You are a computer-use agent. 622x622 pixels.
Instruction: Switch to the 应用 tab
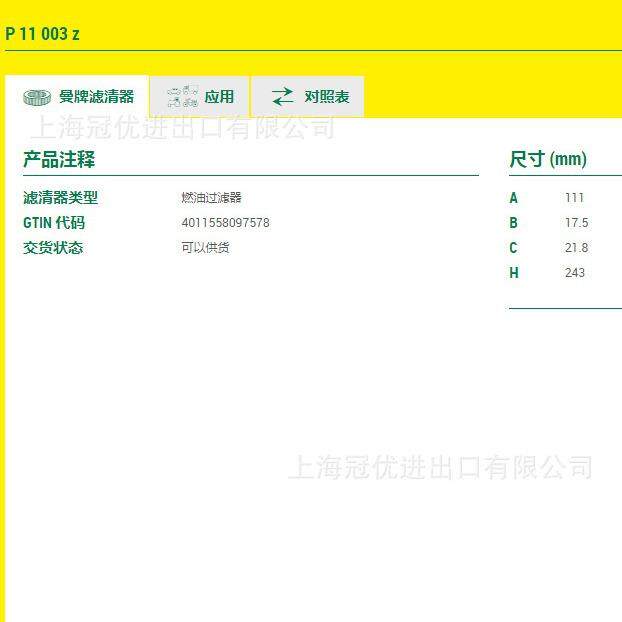(x=200, y=96)
